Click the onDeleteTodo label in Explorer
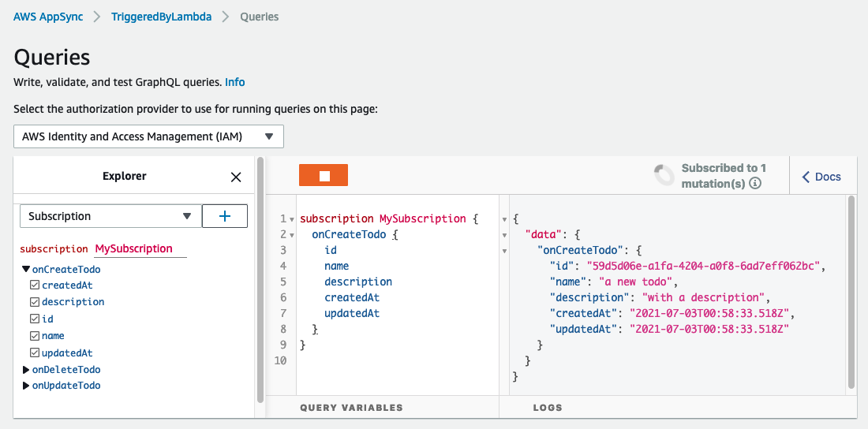 click(x=66, y=369)
